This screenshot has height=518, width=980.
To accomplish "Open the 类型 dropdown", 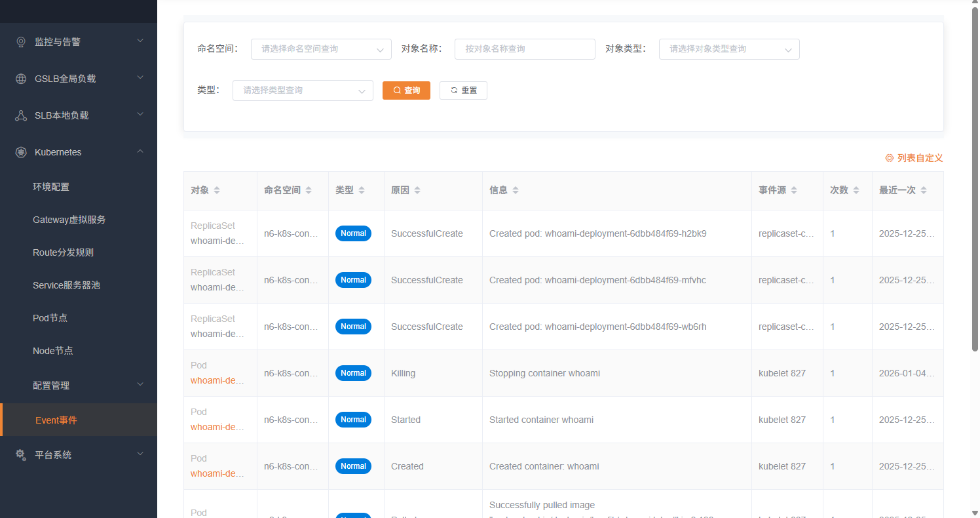I will click(x=303, y=90).
